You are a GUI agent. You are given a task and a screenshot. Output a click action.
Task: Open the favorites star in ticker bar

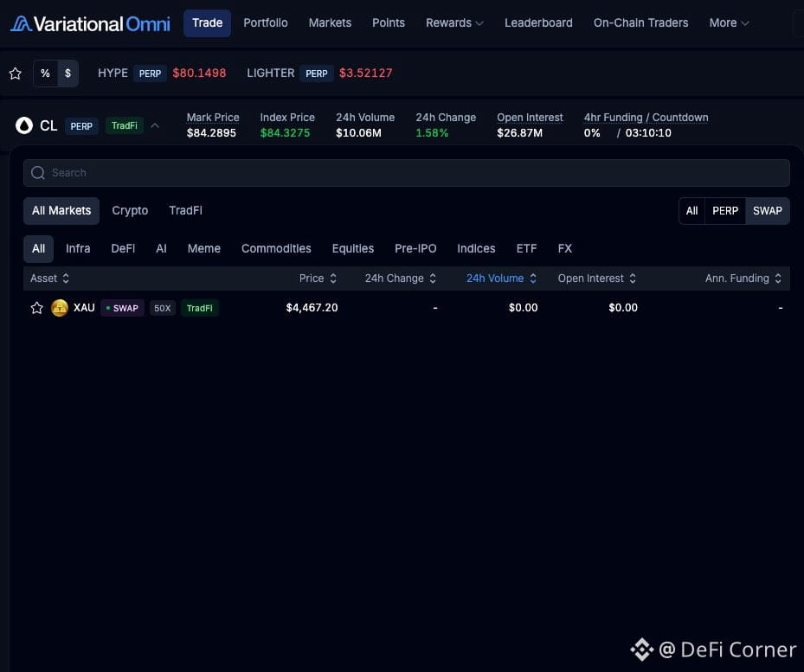16,74
